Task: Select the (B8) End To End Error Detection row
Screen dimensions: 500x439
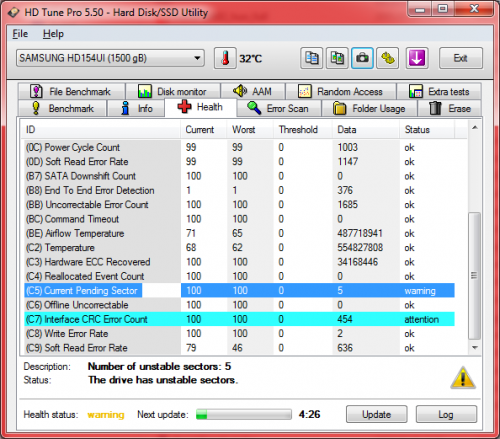Action: (x=239, y=190)
